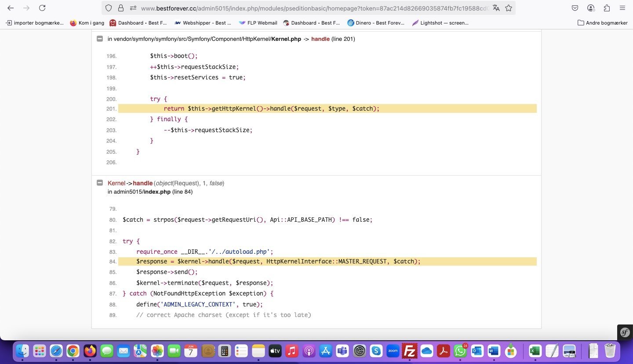The image size is (633, 364).
Task: Open Zoom from the Dock
Action: 393,351
